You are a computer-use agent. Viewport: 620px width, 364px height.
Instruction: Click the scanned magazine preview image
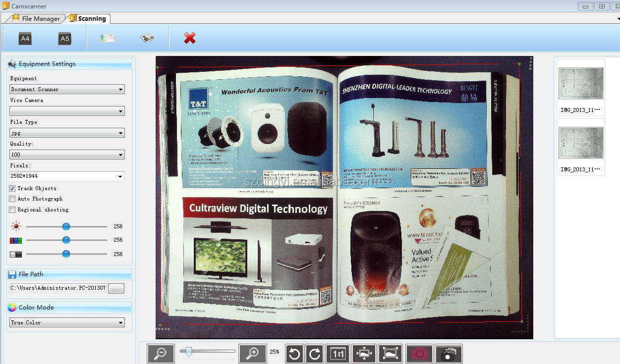[x=344, y=198]
